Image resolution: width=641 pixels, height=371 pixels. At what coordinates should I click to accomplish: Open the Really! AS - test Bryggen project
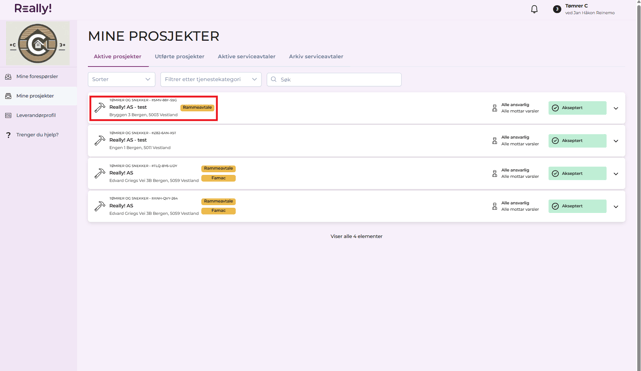point(128,107)
